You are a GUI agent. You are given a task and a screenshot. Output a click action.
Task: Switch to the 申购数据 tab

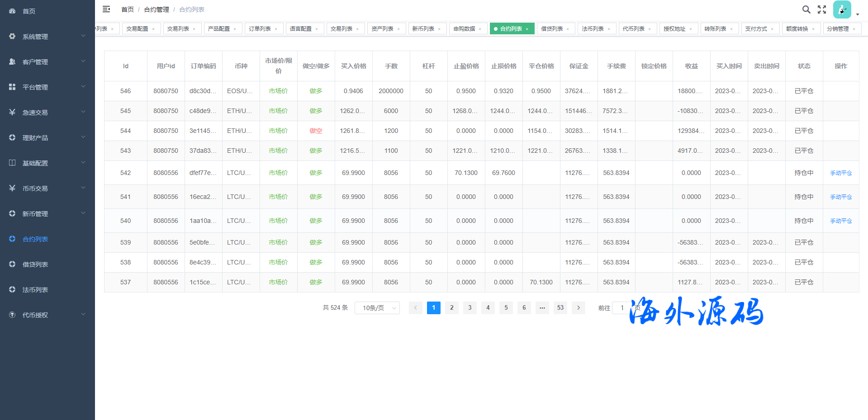click(x=464, y=29)
